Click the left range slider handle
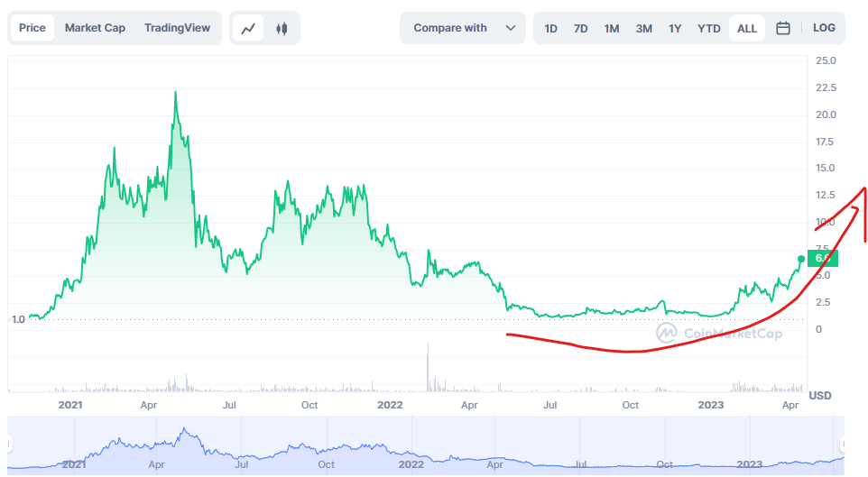Image resolution: width=868 pixels, height=477 pixels. tap(9, 444)
